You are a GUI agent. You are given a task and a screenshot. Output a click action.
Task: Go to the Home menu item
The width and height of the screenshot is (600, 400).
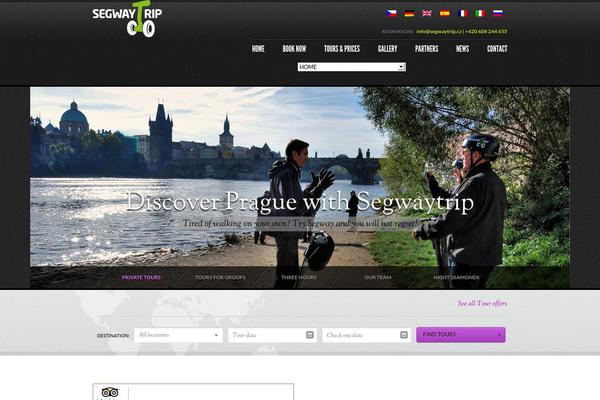pos(258,49)
